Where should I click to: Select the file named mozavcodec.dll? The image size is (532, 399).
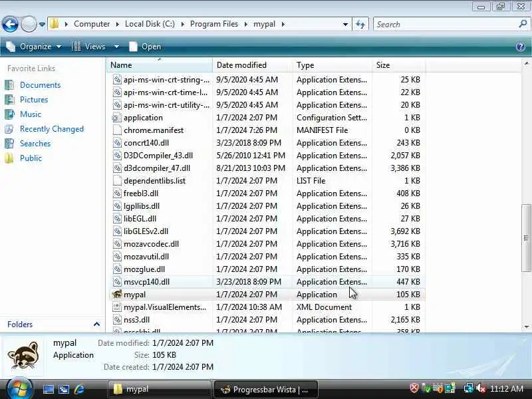click(x=151, y=244)
